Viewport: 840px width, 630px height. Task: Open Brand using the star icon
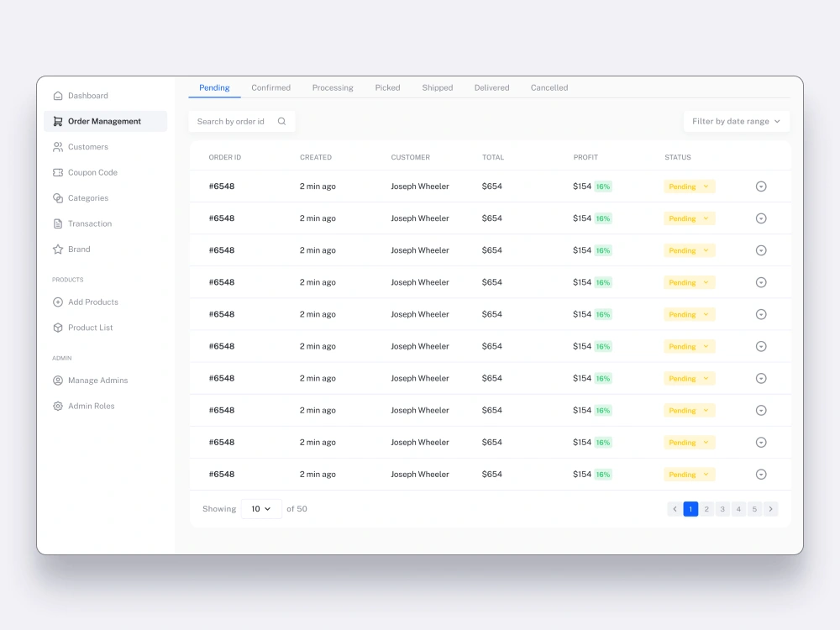[57, 249]
